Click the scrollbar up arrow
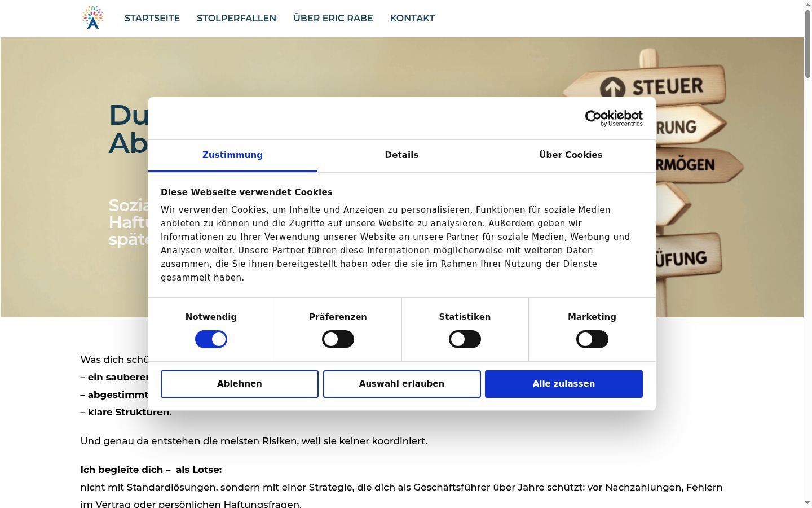812x508 pixels. pyautogui.click(x=807, y=4)
